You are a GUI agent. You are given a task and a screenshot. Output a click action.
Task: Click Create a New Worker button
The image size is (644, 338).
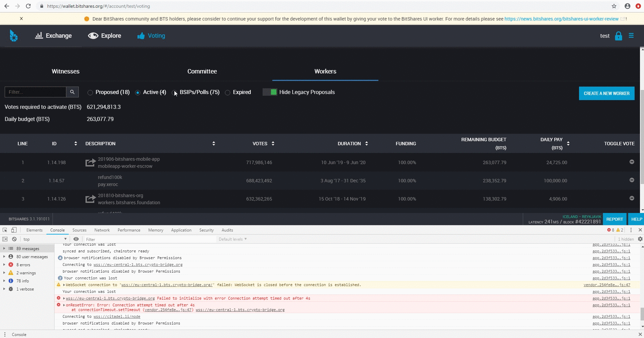point(607,93)
